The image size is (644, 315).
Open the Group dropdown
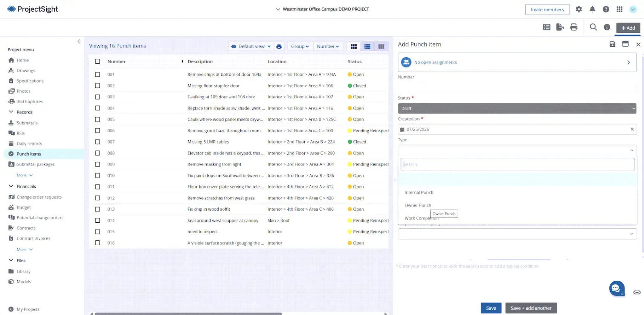pyautogui.click(x=300, y=46)
